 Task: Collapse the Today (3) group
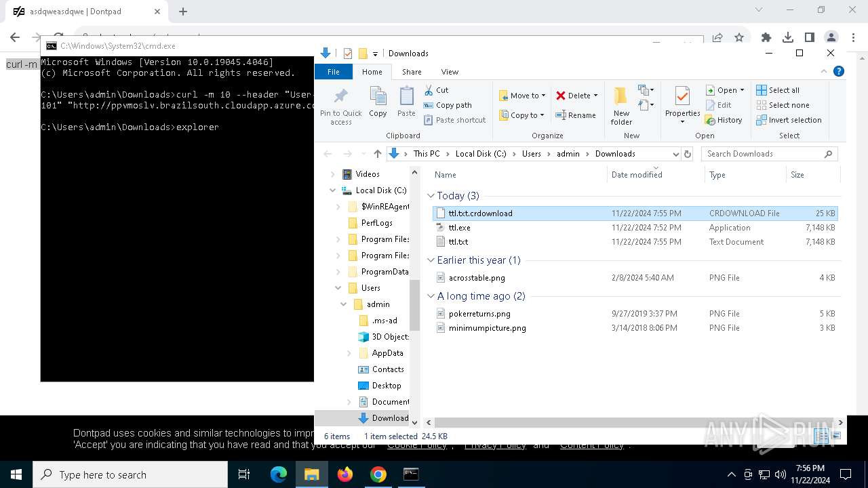pos(431,196)
